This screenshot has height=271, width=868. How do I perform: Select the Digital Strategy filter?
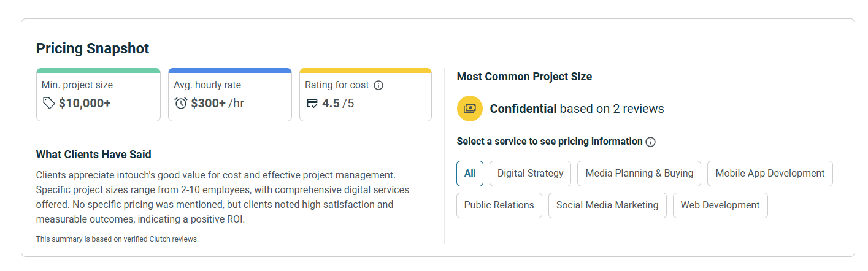[530, 174]
